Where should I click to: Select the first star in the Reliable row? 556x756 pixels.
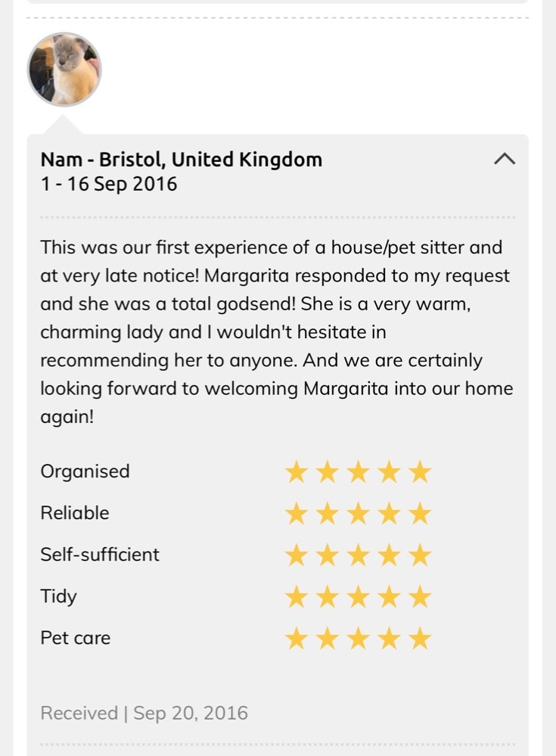click(x=297, y=514)
